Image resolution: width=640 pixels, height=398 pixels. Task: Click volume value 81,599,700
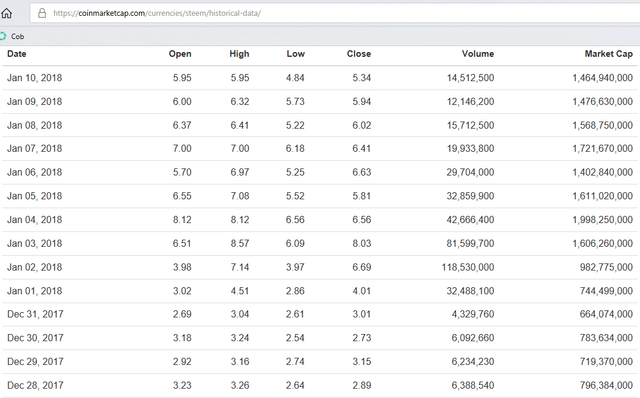click(x=470, y=243)
